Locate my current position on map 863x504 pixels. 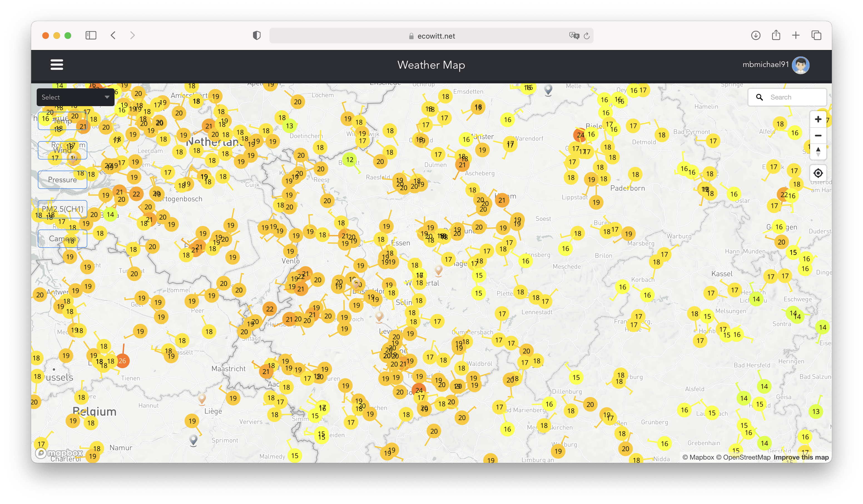coord(818,173)
